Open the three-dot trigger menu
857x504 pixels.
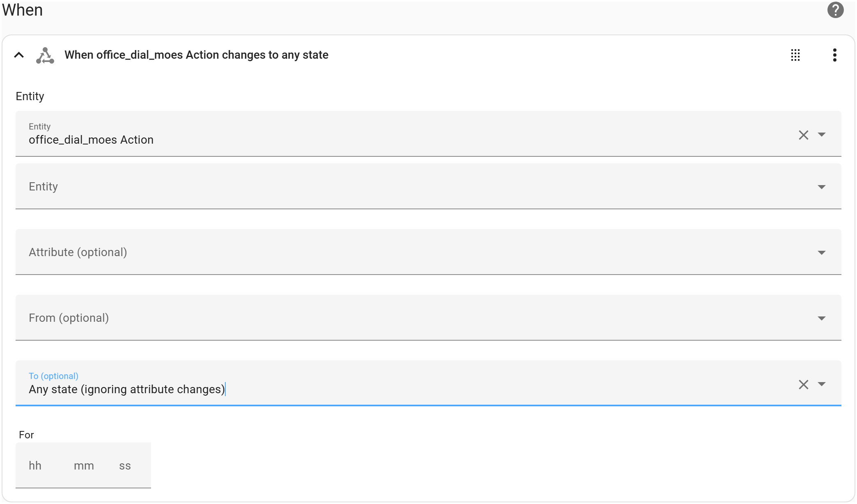834,55
